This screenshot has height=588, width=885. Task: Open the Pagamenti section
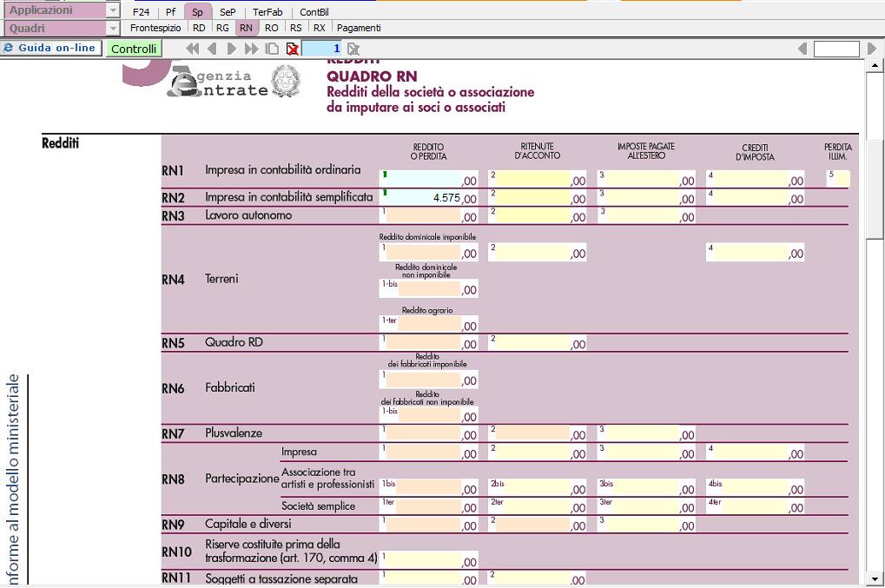359,28
